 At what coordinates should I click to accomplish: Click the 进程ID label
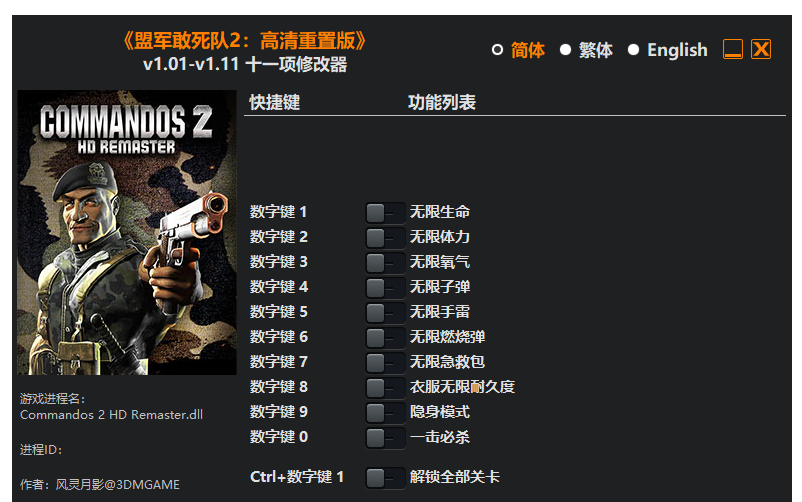click(x=41, y=450)
